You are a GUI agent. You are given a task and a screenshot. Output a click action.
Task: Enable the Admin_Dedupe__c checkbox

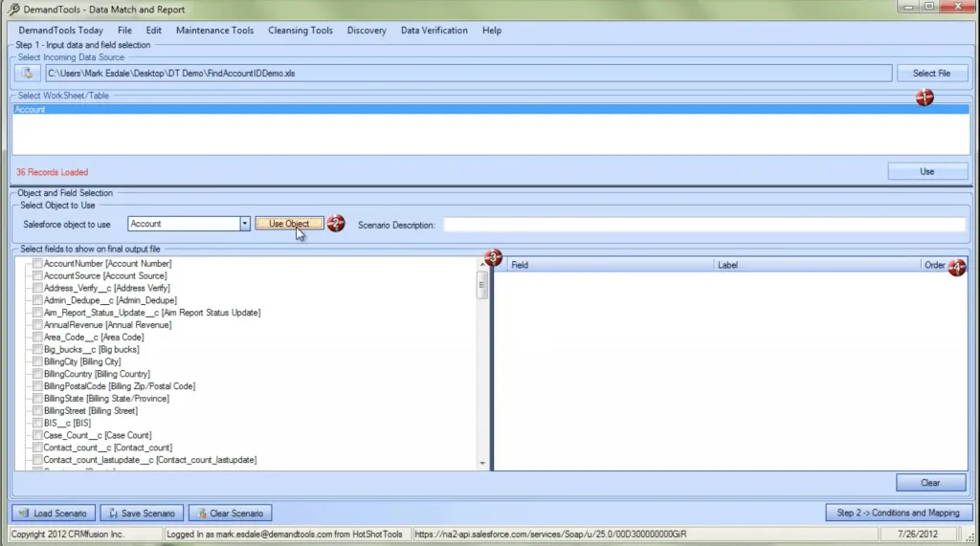[x=37, y=300]
